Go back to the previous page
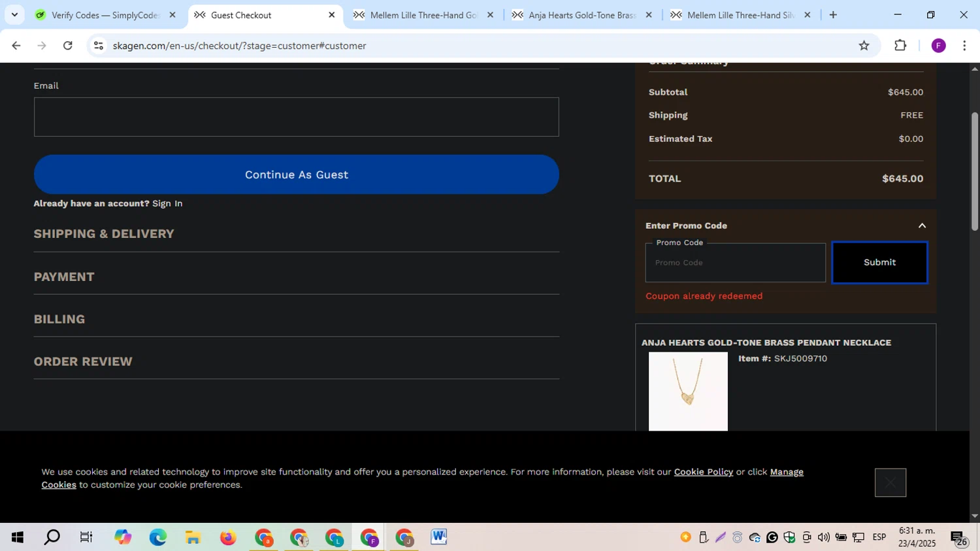Viewport: 980px width, 551px height. [16, 46]
